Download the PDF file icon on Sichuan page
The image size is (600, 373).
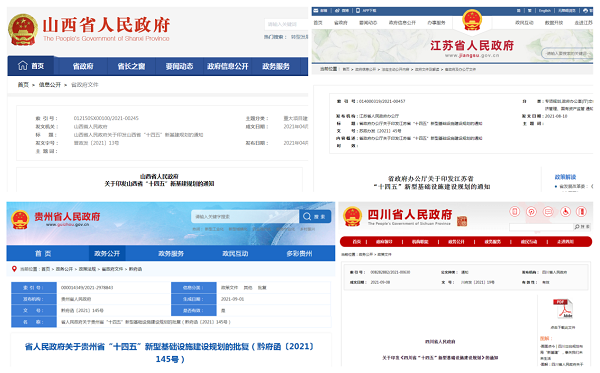click(x=562, y=309)
